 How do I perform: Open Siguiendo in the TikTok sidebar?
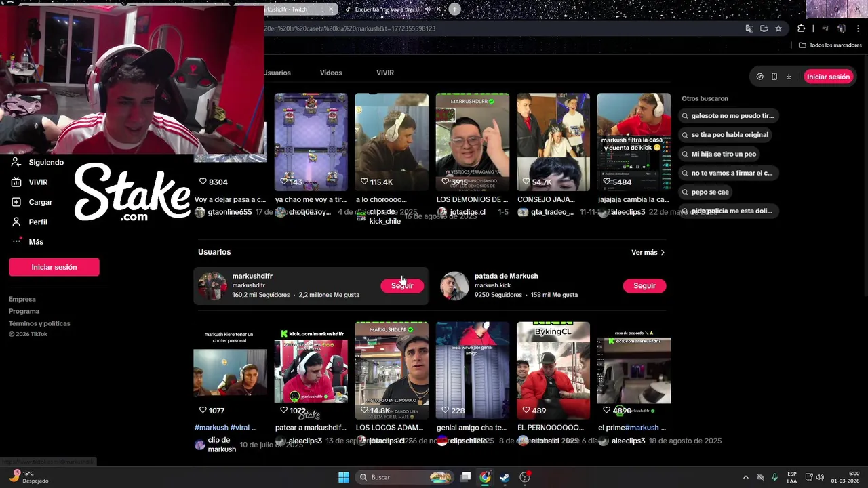pyautogui.click(x=37, y=163)
